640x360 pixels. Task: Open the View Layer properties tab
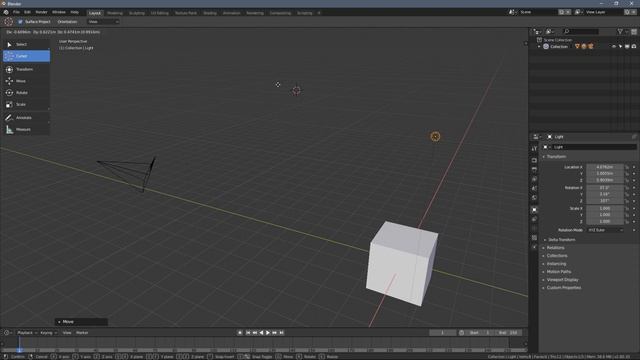pos(534,179)
